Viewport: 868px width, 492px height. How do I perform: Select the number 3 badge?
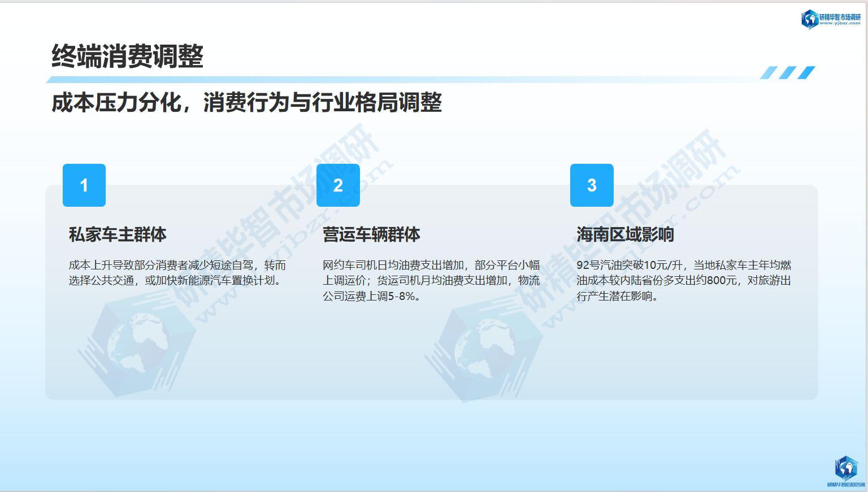pyautogui.click(x=592, y=185)
